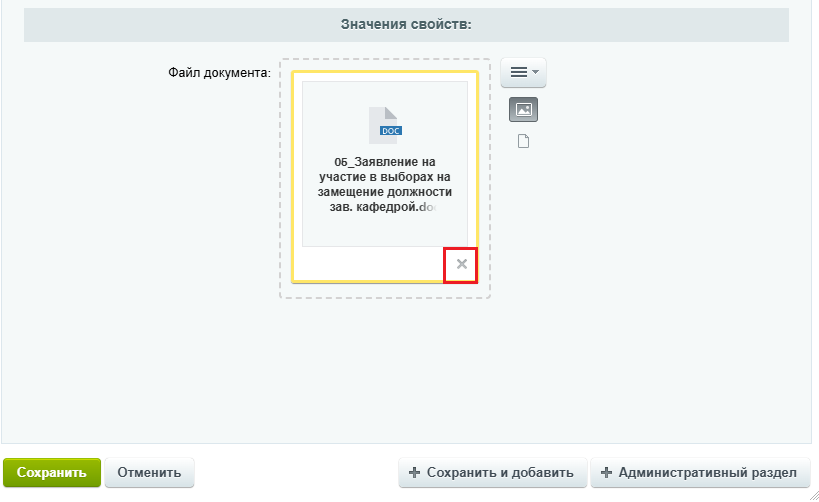Viewport: 819px width, 502px height.
Task: Open the hamburger file menu
Action: click(518, 73)
